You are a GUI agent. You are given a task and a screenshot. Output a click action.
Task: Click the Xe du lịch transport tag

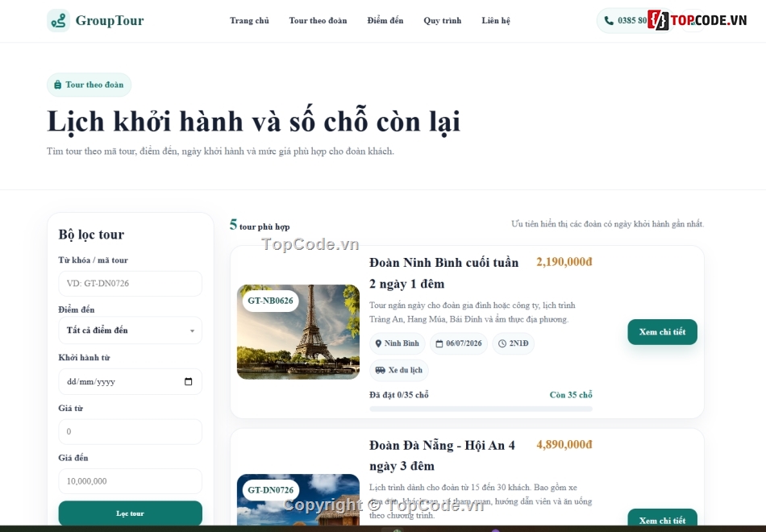[x=399, y=370]
